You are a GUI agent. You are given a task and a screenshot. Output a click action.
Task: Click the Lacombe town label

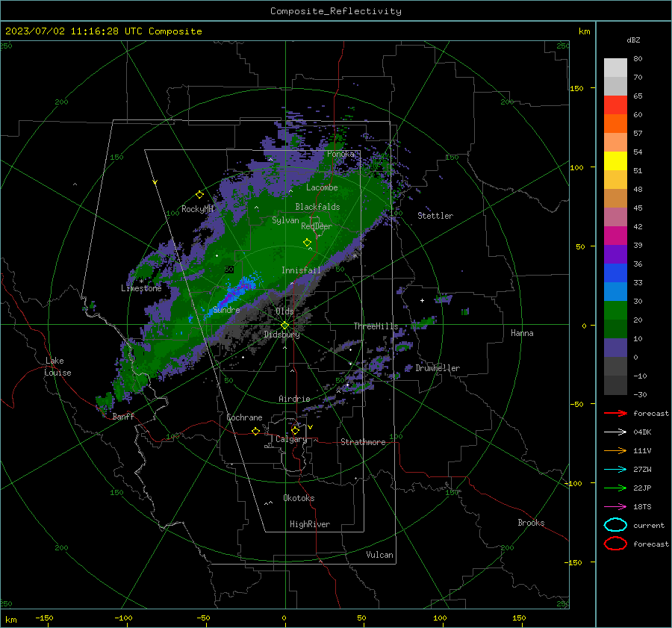click(322, 187)
